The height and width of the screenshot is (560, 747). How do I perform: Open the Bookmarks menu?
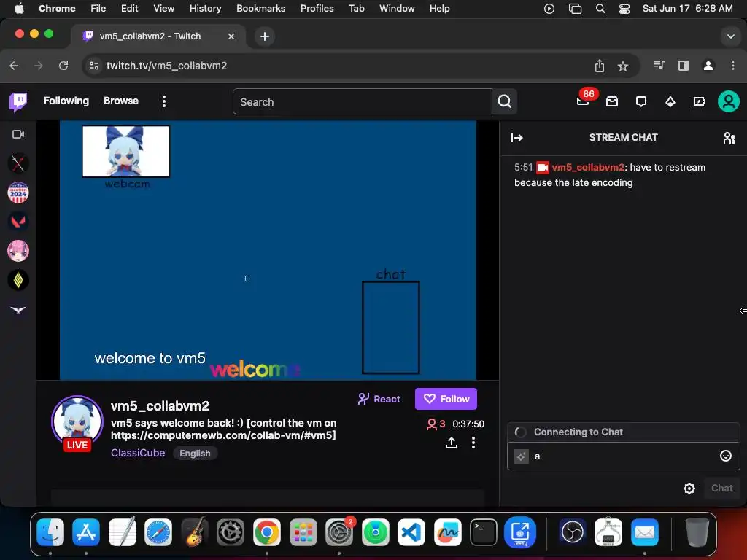click(x=260, y=9)
